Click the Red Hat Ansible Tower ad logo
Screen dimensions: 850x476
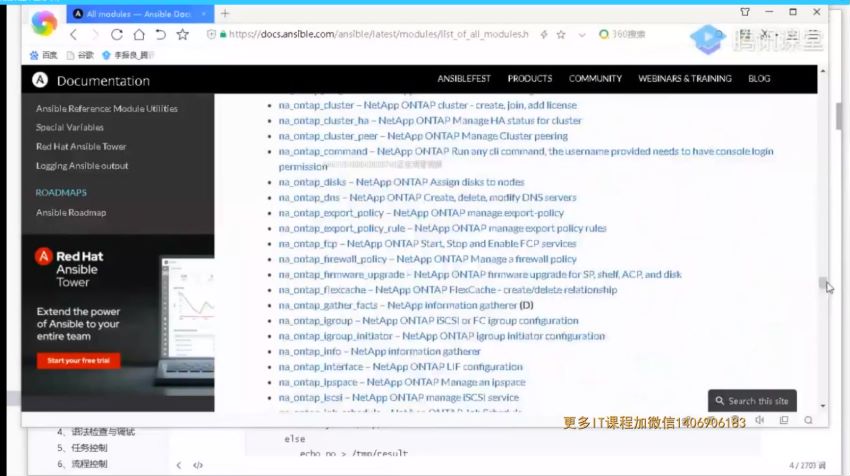pos(69,268)
